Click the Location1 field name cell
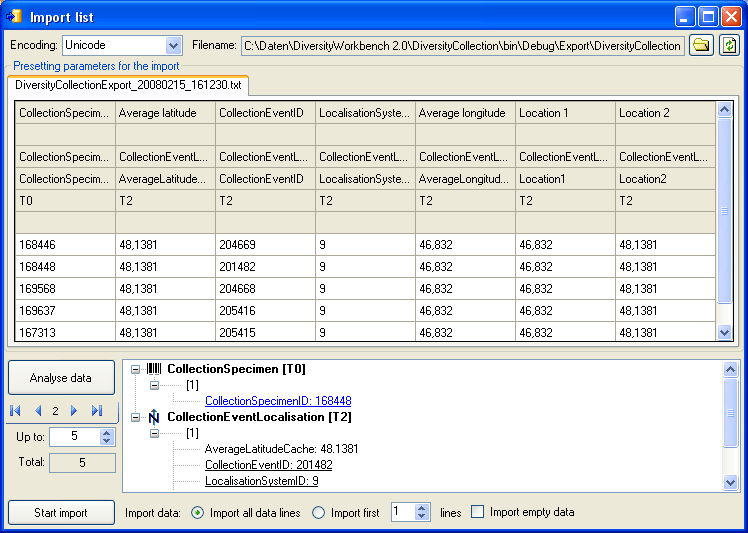 (565, 179)
